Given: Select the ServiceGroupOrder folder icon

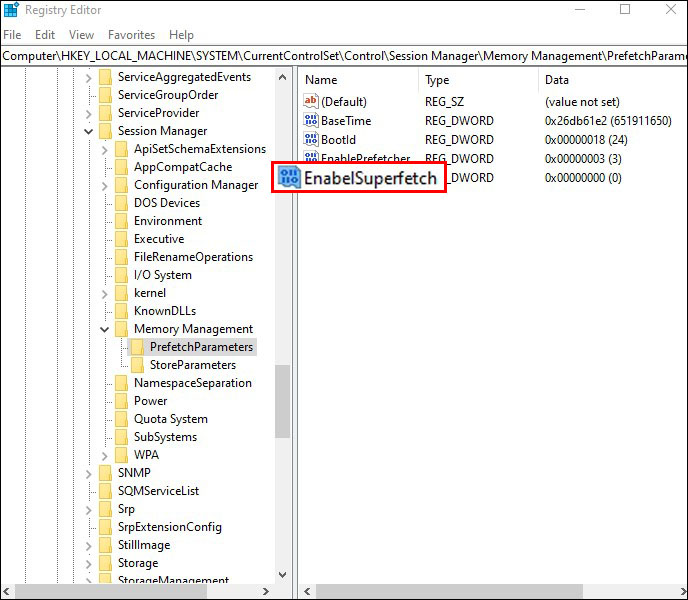Looking at the screenshot, I should point(105,95).
